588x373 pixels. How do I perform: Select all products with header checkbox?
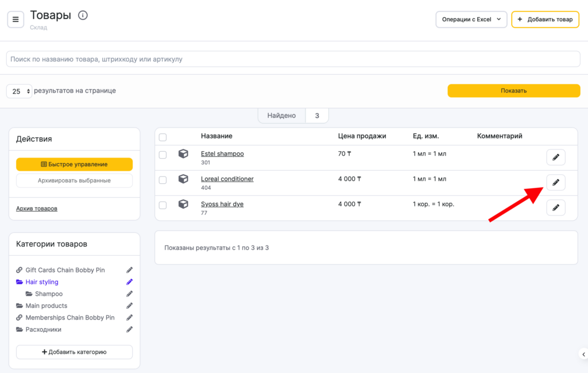(163, 137)
